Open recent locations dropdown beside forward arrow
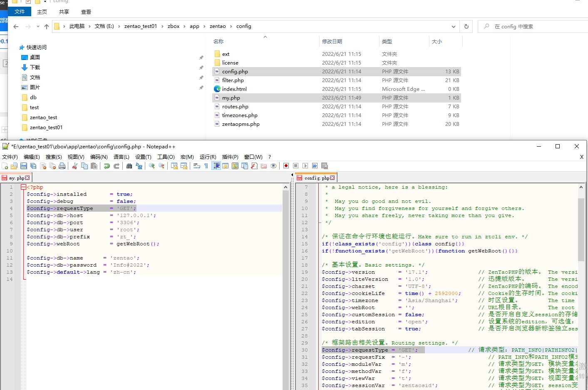 tap(38, 27)
